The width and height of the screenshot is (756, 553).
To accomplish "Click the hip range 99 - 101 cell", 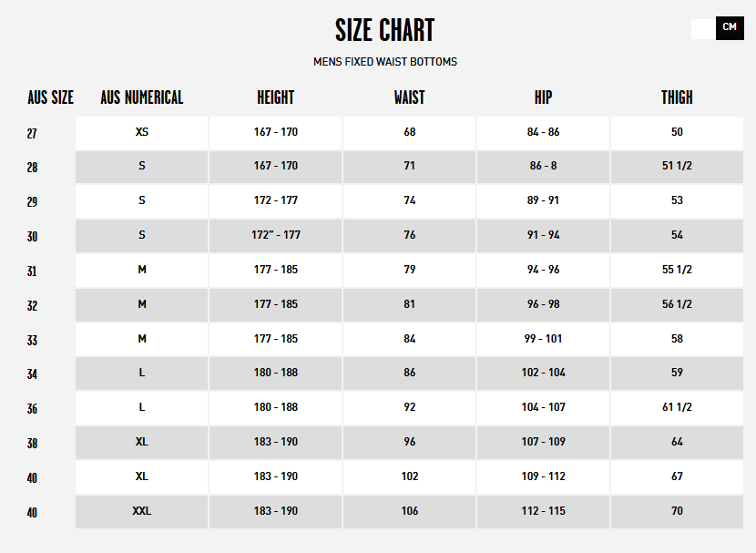I will pyautogui.click(x=544, y=340).
